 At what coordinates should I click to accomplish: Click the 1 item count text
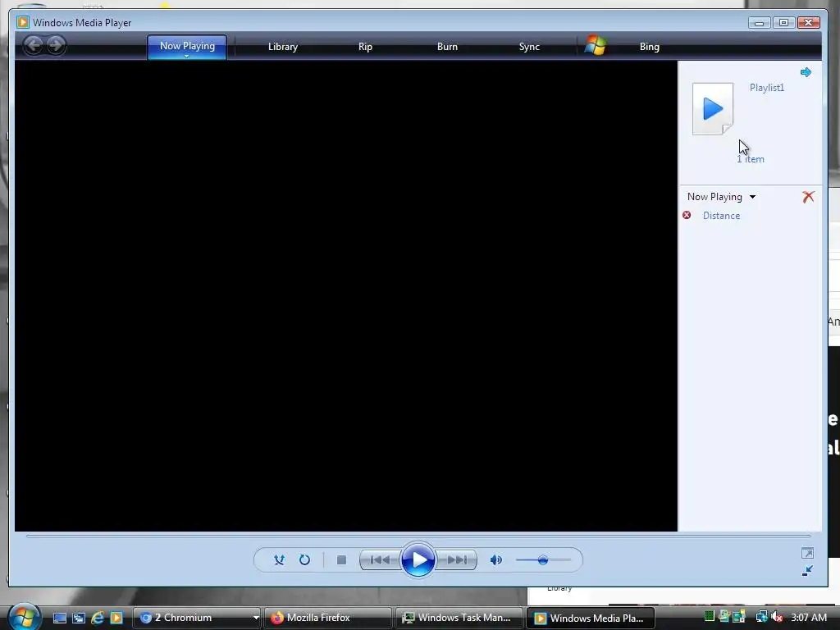coord(751,159)
